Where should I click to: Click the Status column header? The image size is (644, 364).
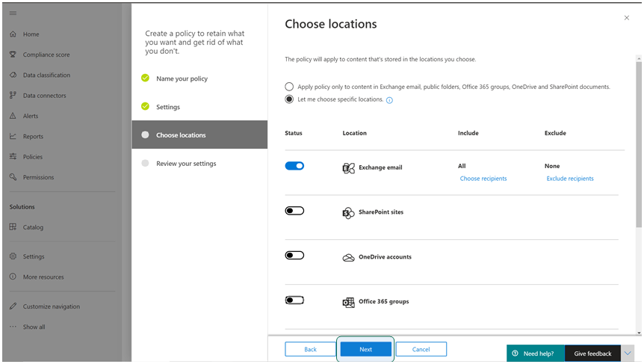point(294,133)
